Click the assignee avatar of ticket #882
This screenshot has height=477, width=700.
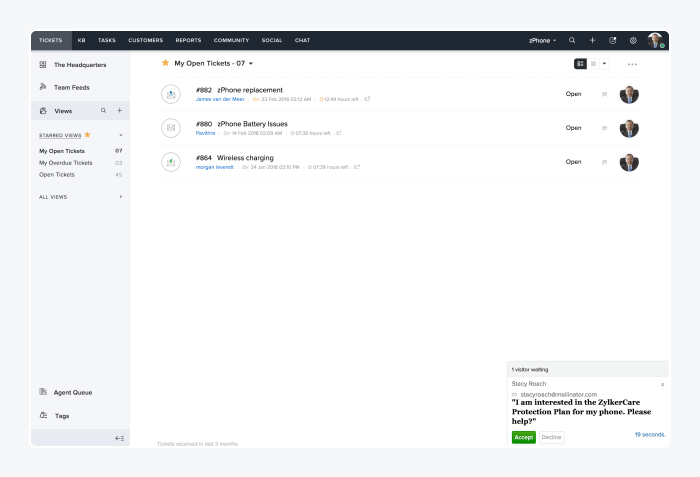click(x=629, y=94)
